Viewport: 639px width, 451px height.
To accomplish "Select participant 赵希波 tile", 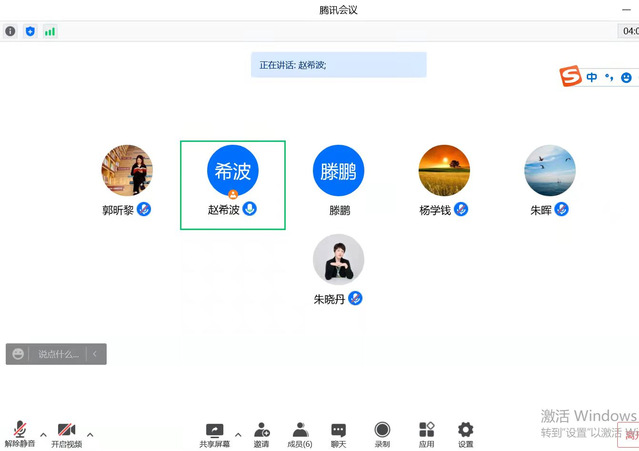I will [x=232, y=185].
